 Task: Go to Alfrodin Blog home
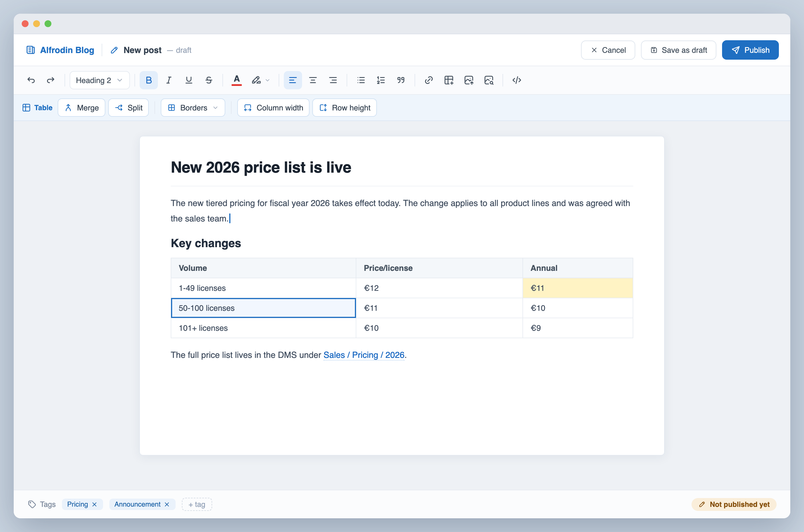(61, 50)
